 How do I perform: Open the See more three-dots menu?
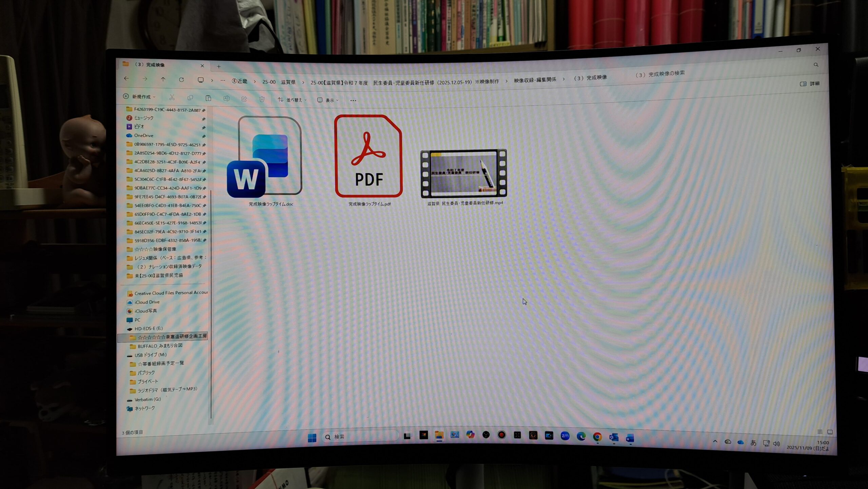[x=353, y=100]
